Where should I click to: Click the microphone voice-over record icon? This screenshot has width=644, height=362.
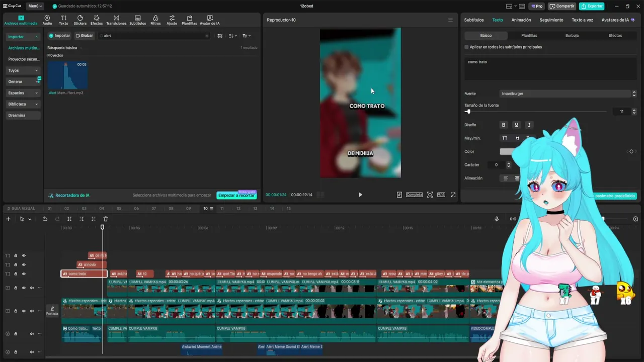(497, 219)
